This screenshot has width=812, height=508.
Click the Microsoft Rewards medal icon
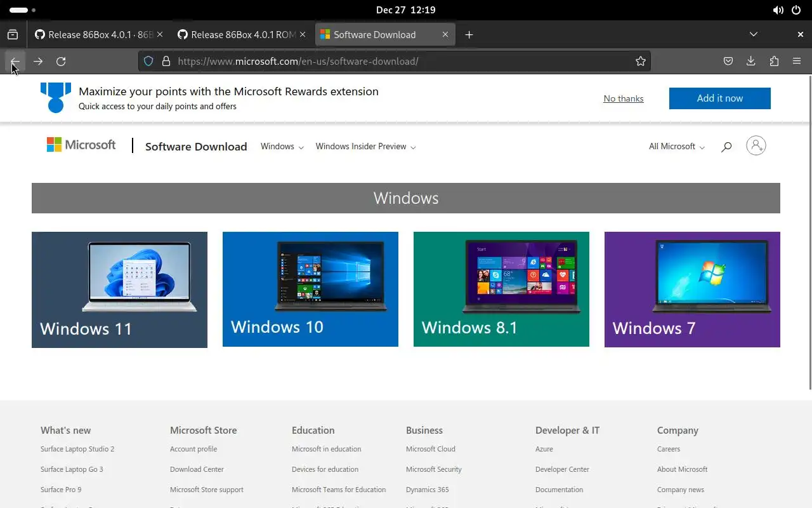click(56, 98)
